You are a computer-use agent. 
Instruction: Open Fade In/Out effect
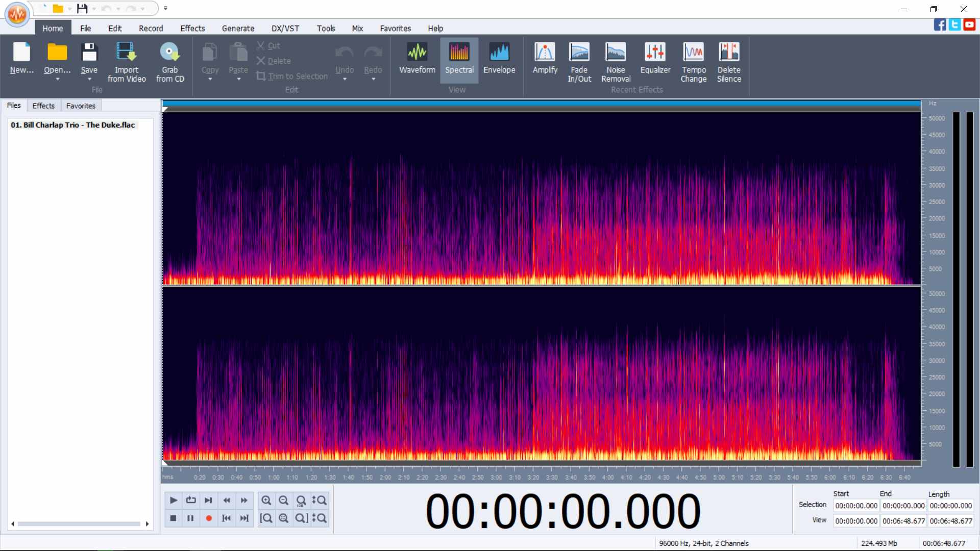pos(579,62)
